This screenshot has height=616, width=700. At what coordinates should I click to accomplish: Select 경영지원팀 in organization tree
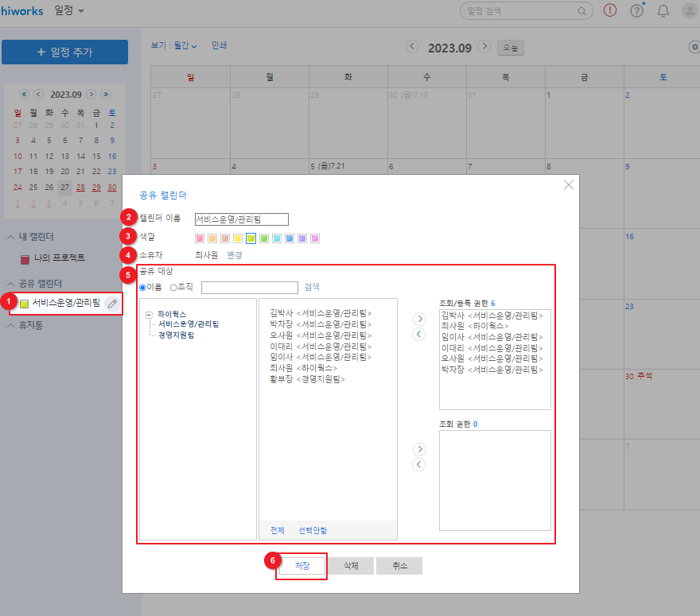176,335
